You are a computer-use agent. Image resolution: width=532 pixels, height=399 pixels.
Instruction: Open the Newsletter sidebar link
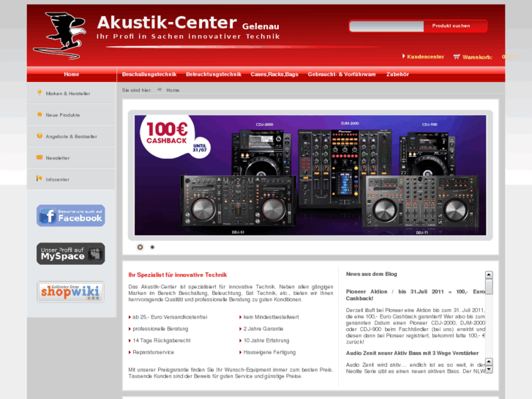pos(58,158)
